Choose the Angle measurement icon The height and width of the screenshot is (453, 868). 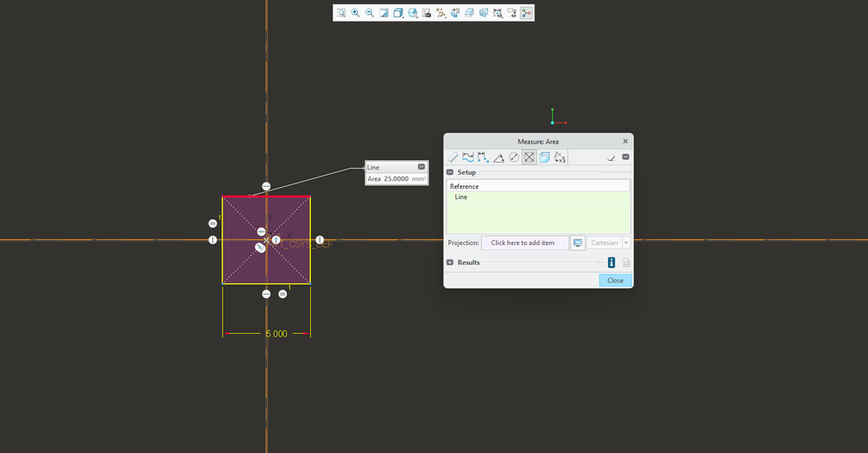point(498,158)
